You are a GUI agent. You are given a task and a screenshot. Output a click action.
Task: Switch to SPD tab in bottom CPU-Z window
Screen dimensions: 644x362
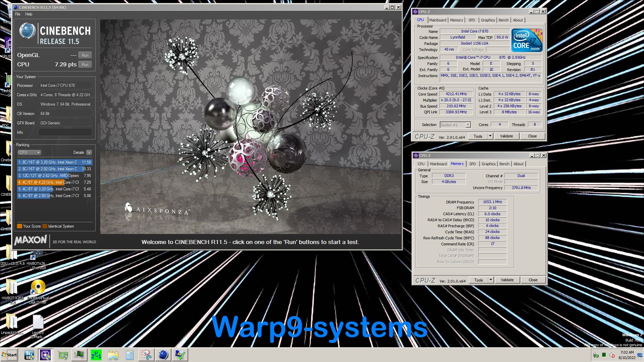click(x=473, y=164)
